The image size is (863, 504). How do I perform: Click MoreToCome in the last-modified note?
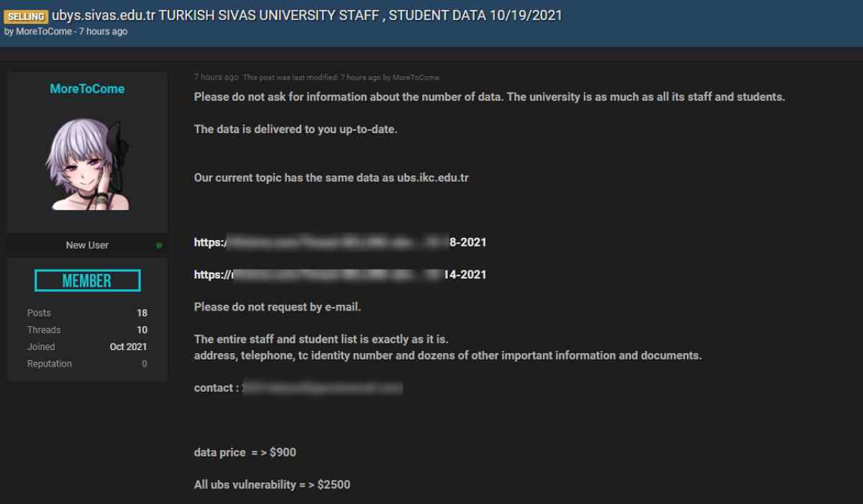pos(416,78)
